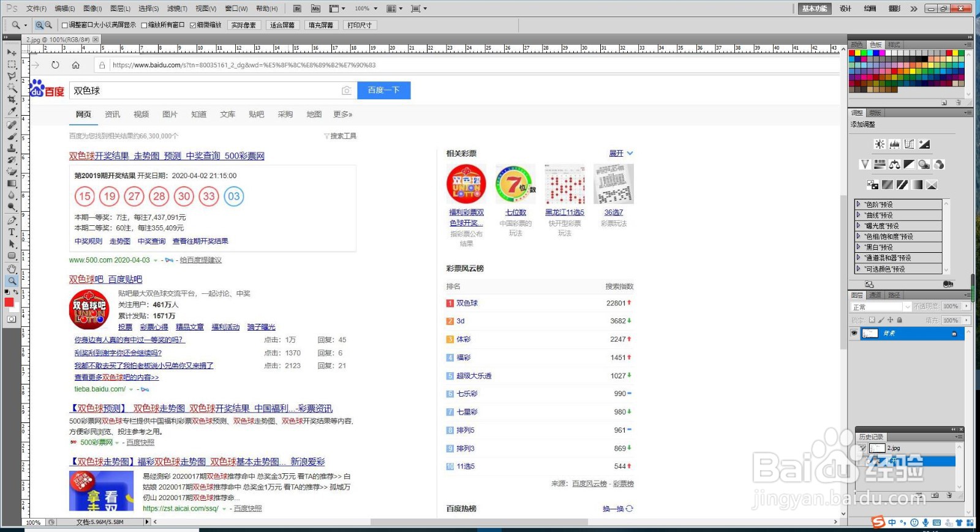
Task: Switch to the 颜色 panel tab
Action: 857,45
